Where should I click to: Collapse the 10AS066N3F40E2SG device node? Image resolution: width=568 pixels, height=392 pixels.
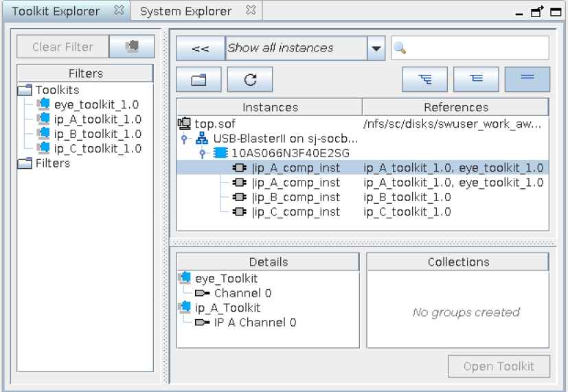point(203,153)
